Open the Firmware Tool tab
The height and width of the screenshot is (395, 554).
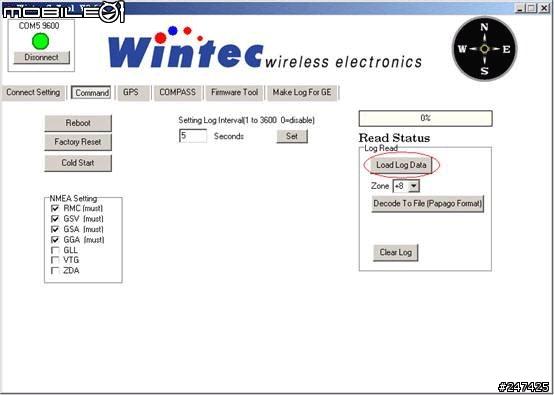(234, 93)
